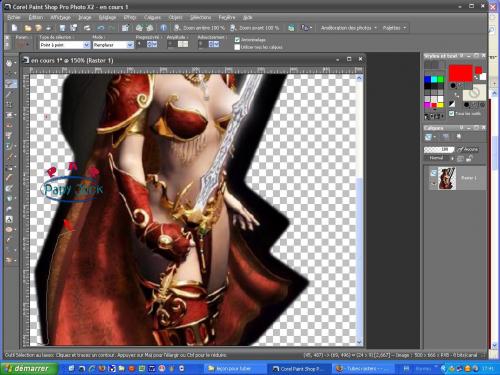The image size is (500, 375).
Task: Click the Redo arrow in toolbar
Action: 111,28
